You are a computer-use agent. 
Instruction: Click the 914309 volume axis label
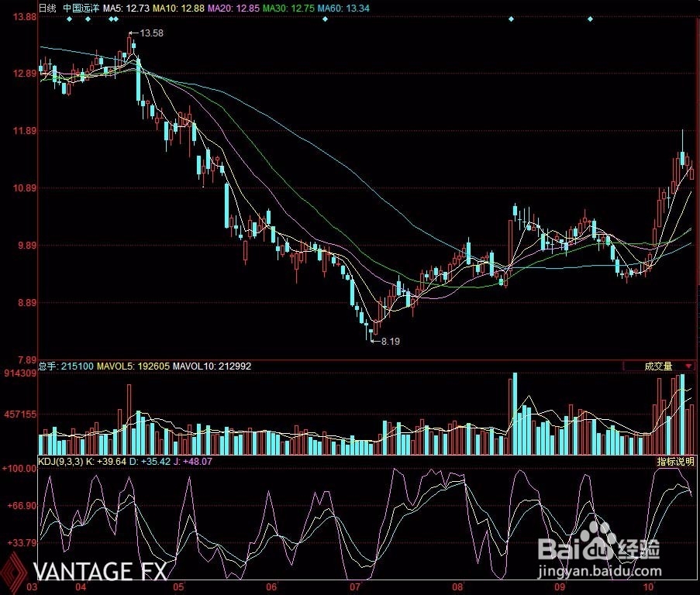pos(20,373)
